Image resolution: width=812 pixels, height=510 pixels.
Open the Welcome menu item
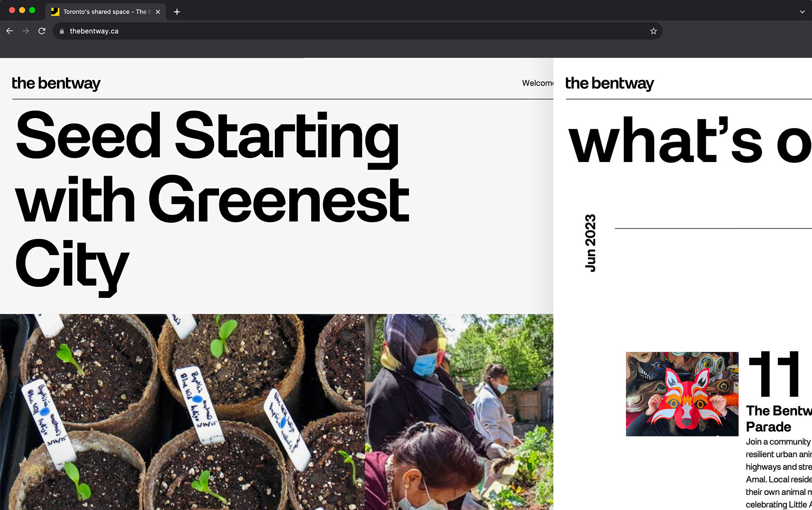pyautogui.click(x=537, y=83)
